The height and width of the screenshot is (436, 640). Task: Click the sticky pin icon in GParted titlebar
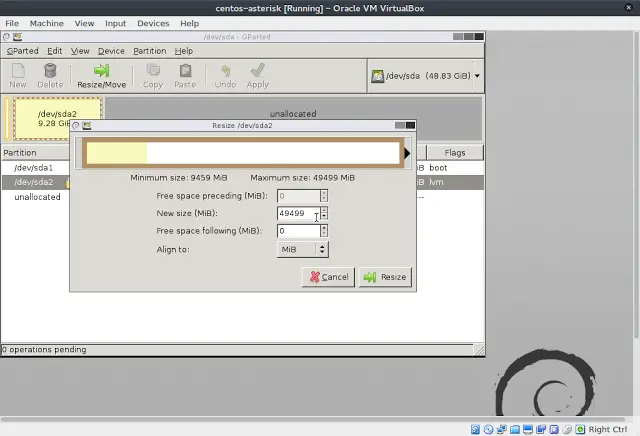point(7,37)
